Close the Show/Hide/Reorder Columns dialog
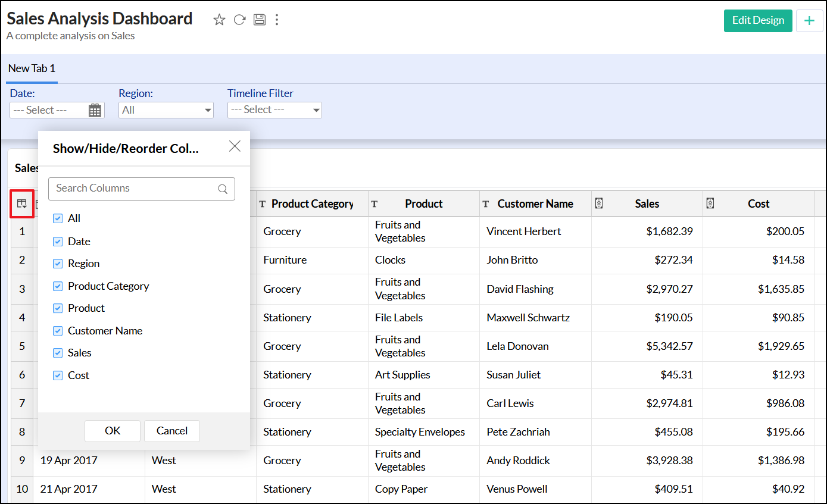827x504 pixels. pos(235,146)
